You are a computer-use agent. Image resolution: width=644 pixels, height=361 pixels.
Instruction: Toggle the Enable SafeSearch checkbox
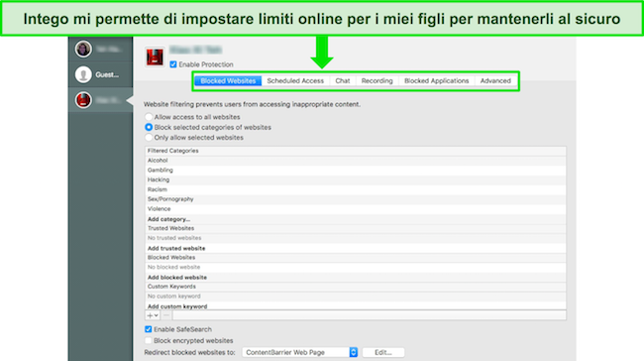[x=149, y=329]
